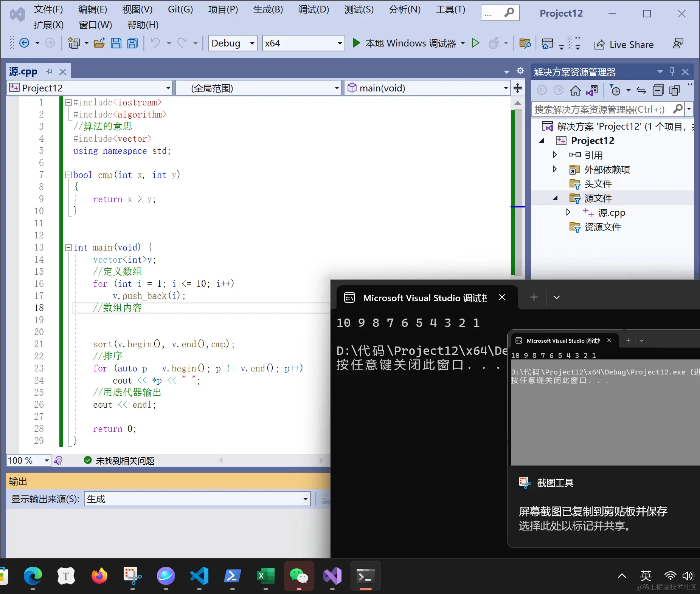
Task: Switch views icon in Solution Explorer
Action: [592, 90]
